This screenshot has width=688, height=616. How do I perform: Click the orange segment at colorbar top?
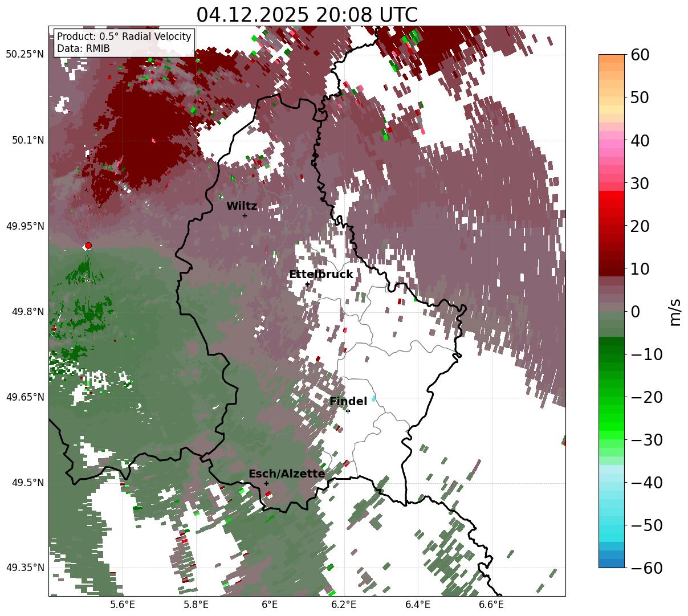612,59
